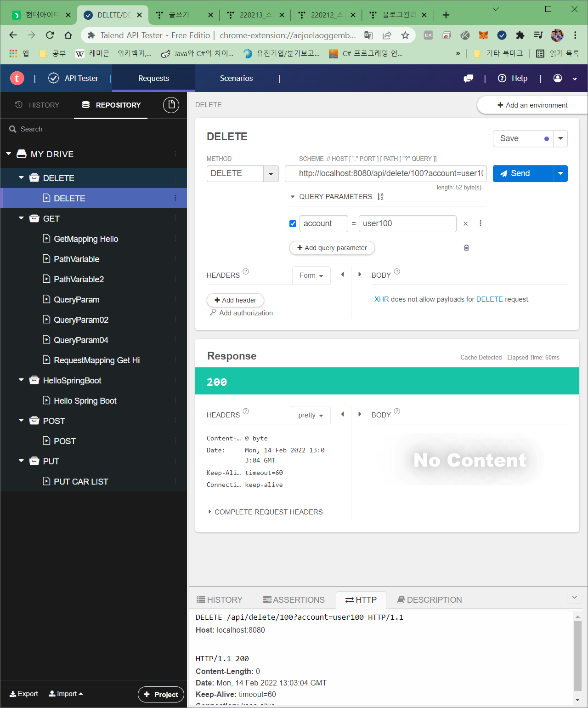The width and height of the screenshot is (588, 708).
Task: Open the Form headers mode dropdown
Action: click(x=311, y=275)
